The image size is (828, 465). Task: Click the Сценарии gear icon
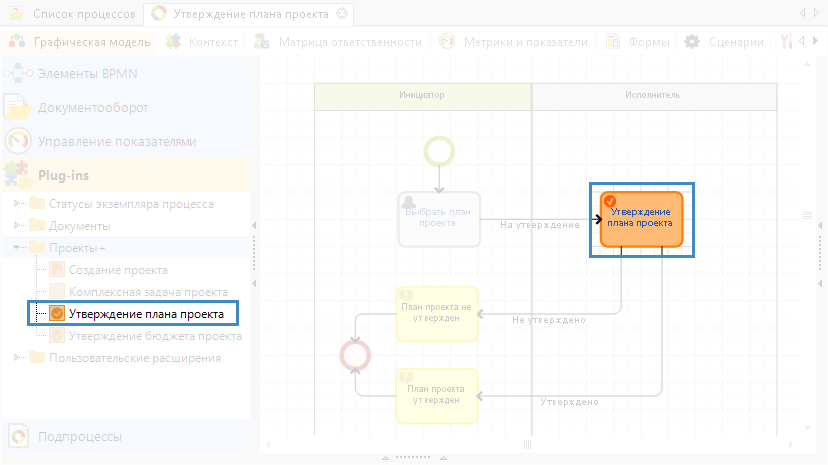point(692,42)
